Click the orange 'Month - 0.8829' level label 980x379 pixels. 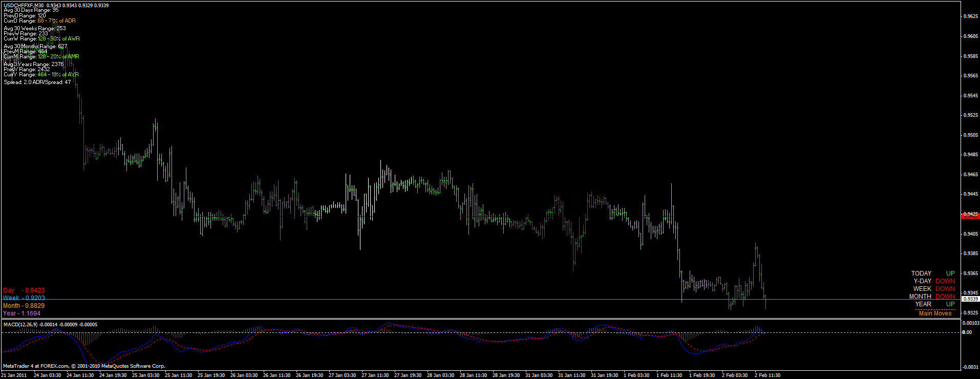click(24, 306)
